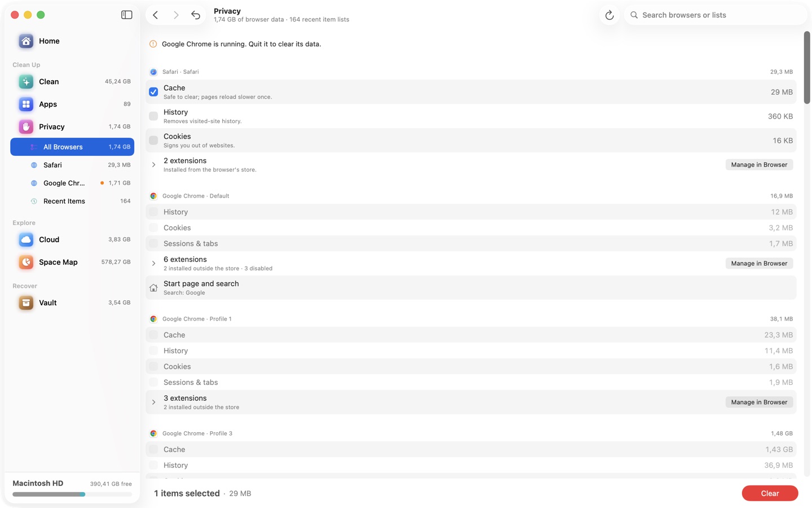
Task: Refresh the browser data scan
Action: pos(609,15)
